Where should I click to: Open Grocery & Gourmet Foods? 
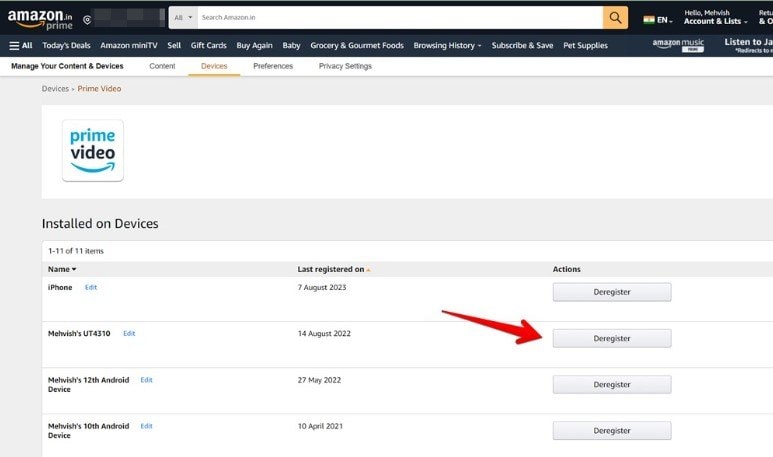357,45
